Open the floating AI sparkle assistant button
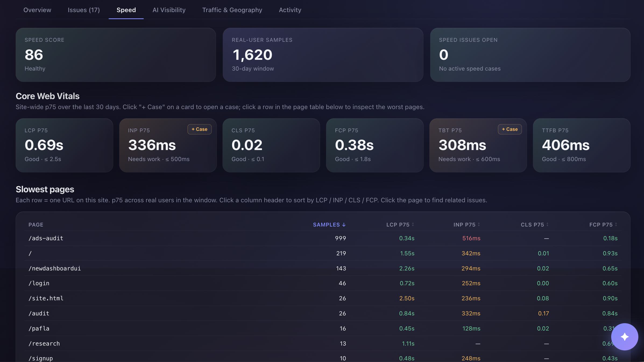644x362 pixels. point(624,337)
